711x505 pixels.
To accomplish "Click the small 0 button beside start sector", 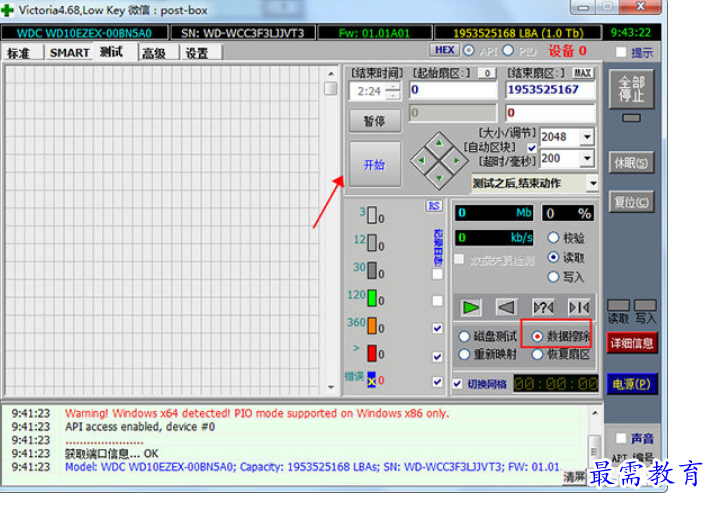I will click(x=487, y=73).
